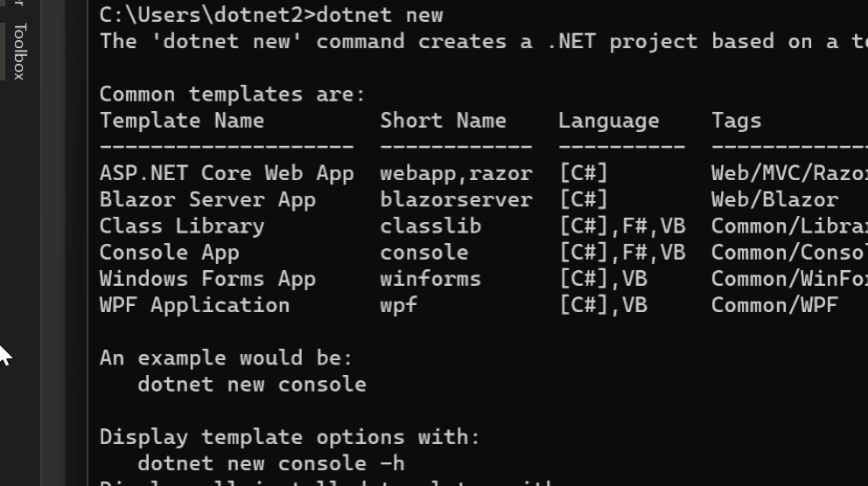Screen dimensions: 868x486
Task: Click the 'webapp,razor' short name
Action: pos(456,173)
